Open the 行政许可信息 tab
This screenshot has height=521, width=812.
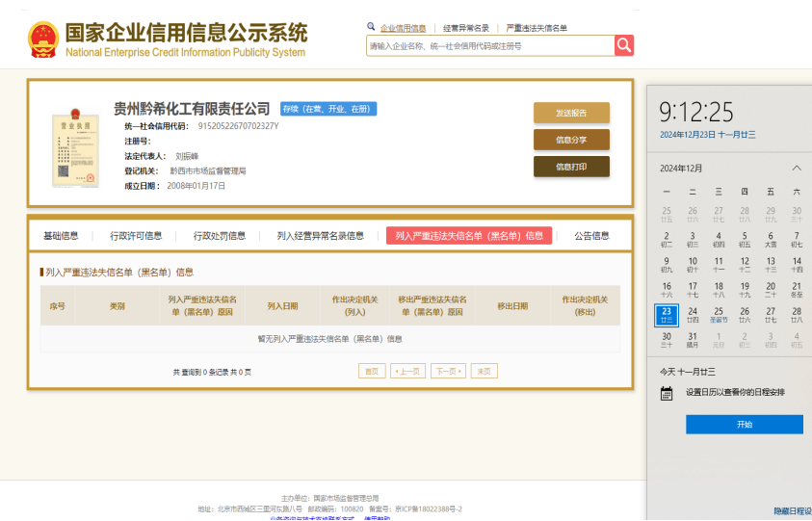(136, 236)
